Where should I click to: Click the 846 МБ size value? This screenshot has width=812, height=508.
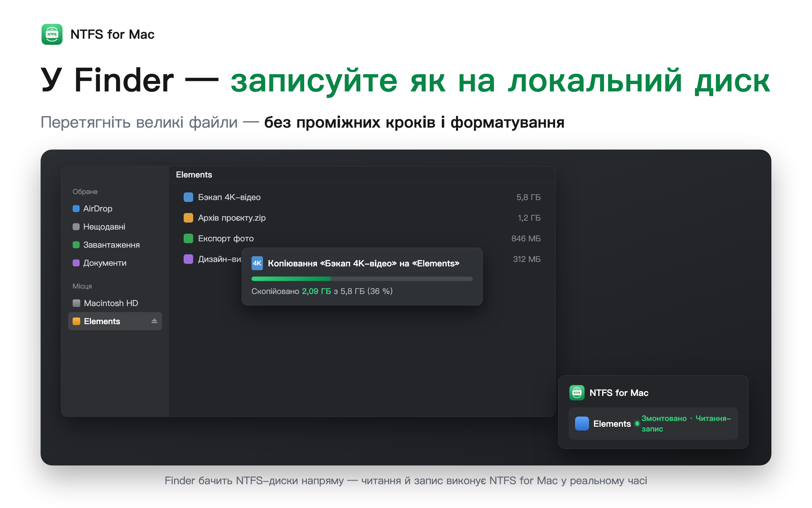pos(526,238)
